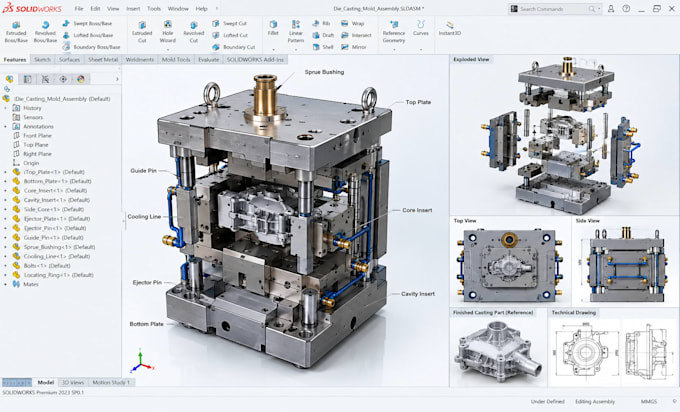The image size is (680, 412).
Task: Open the user account login icon
Action: click(x=611, y=9)
